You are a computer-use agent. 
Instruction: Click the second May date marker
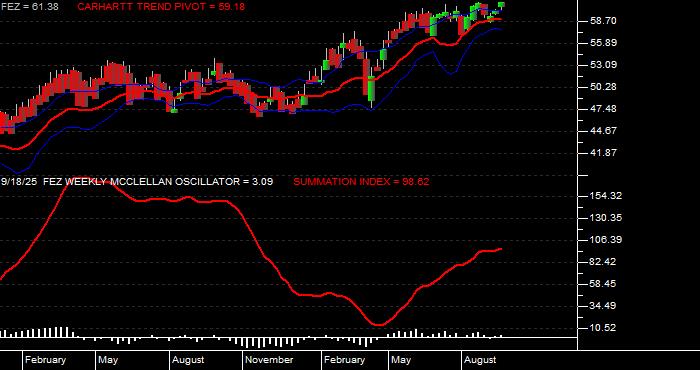(400, 360)
